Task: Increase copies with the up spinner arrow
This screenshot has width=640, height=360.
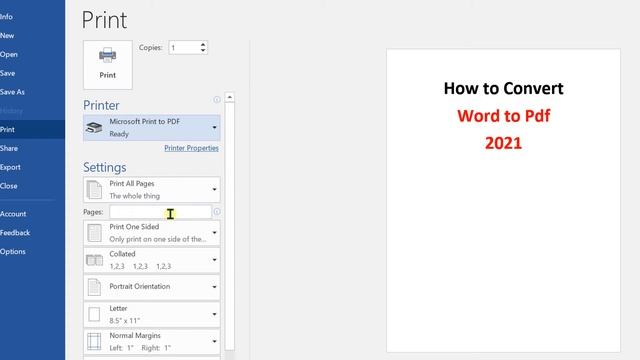Action: 203,44
